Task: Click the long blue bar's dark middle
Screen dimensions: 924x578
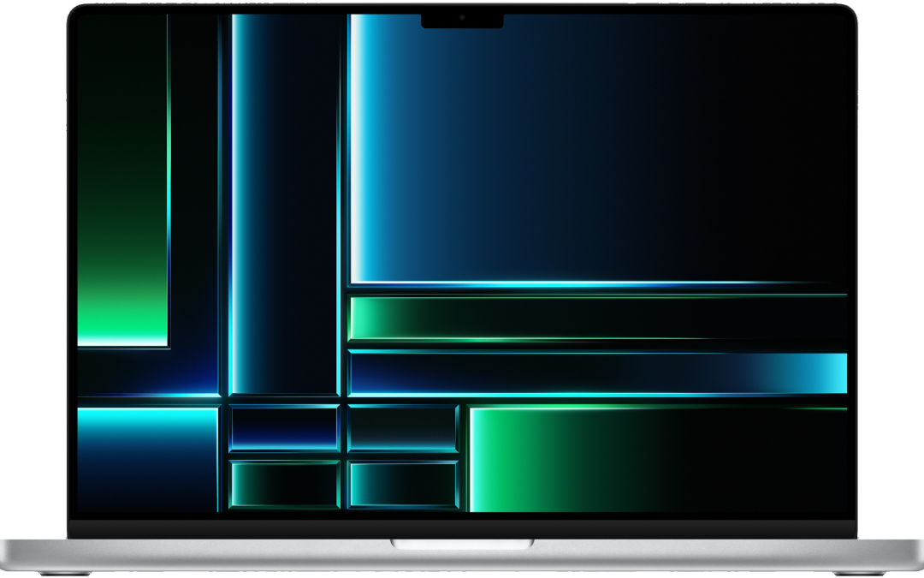Action: (556, 373)
